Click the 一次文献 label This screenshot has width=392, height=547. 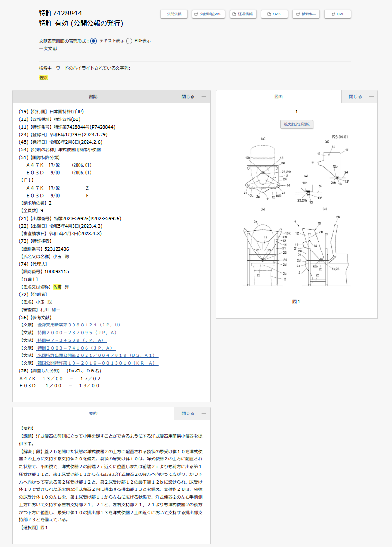[48, 48]
